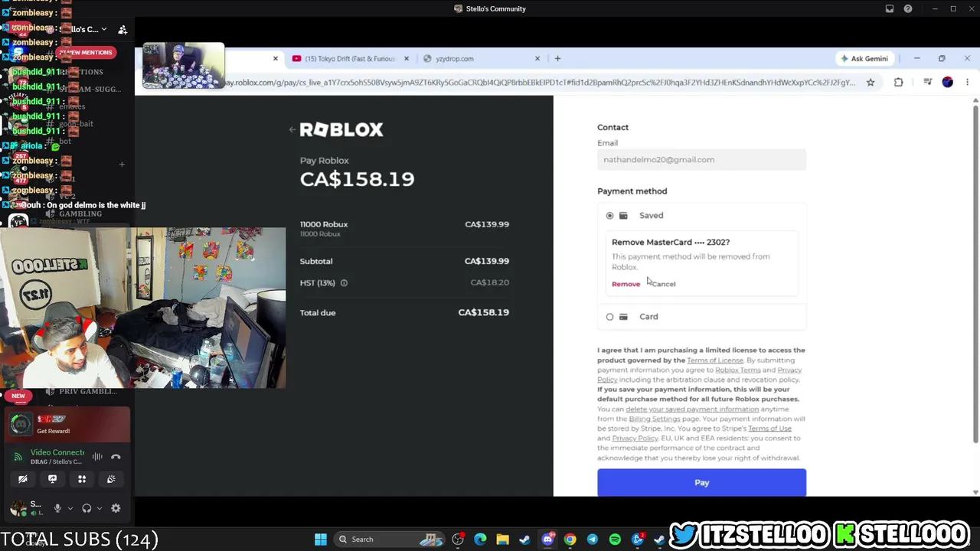Viewport: 980px width, 551px height.
Task: Turn on camera in Discord
Action: click(x=23, y=479)
